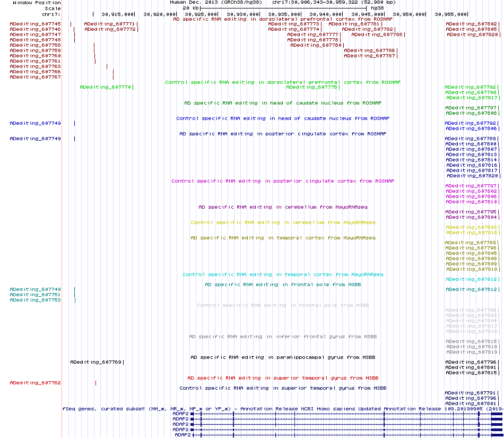This screenshot has width=504, height=438.
Task: Click the ADediting_607787 editing site
Action: [371, 56]
